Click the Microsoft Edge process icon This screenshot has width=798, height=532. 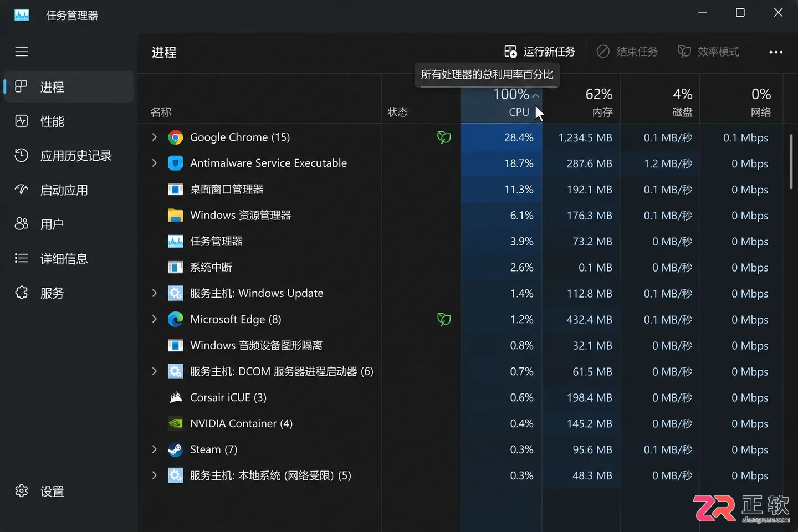click(176, 319)
